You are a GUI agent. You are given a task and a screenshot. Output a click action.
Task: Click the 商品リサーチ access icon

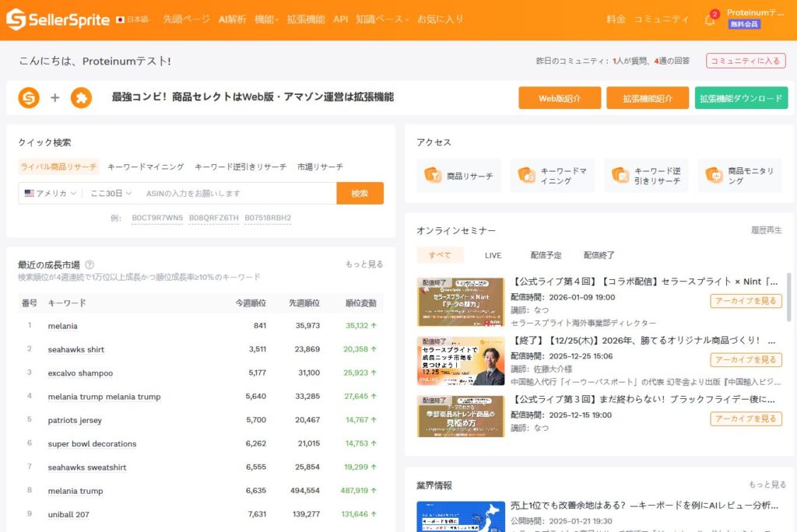(x=433, y=176)
